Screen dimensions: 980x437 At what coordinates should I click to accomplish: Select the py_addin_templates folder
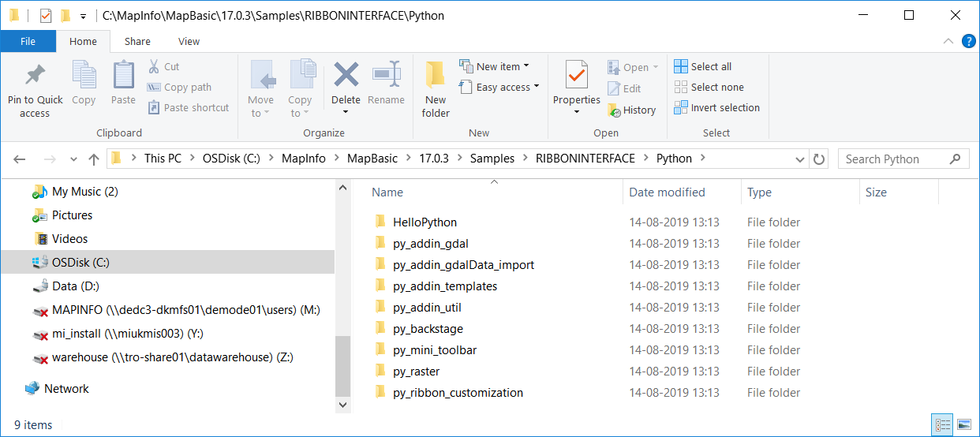(445, 286)
